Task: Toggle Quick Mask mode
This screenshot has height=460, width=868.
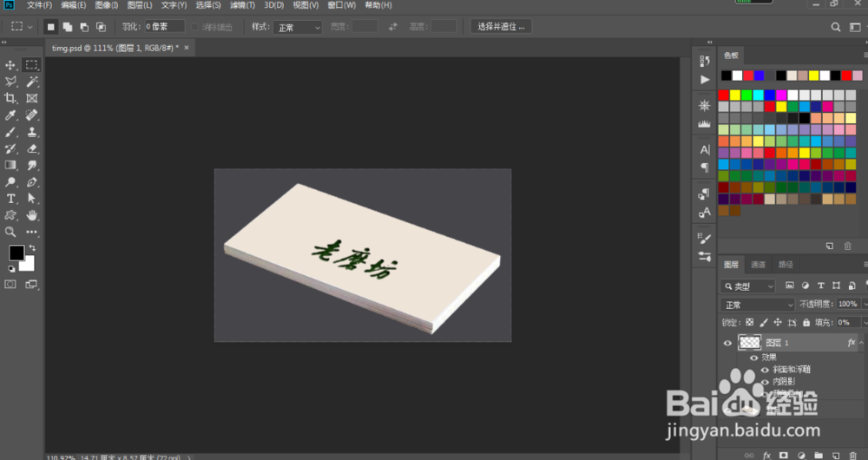Action: coord(10,284)
